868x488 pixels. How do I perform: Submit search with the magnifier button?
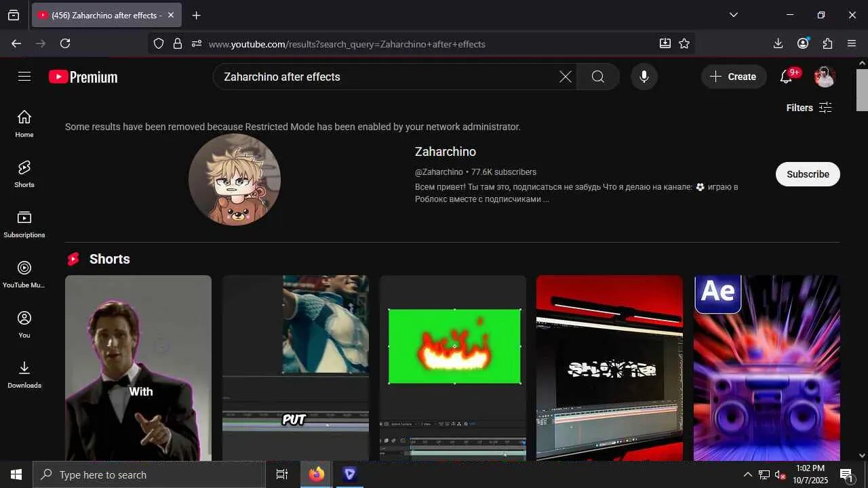pos(598,77)
